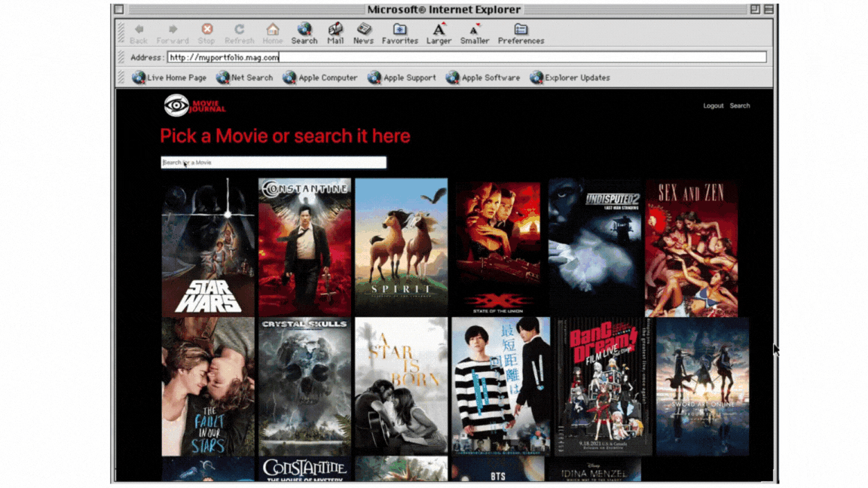Open the Apple Software bookmark

pyautogui.click(x=483, y=78)
